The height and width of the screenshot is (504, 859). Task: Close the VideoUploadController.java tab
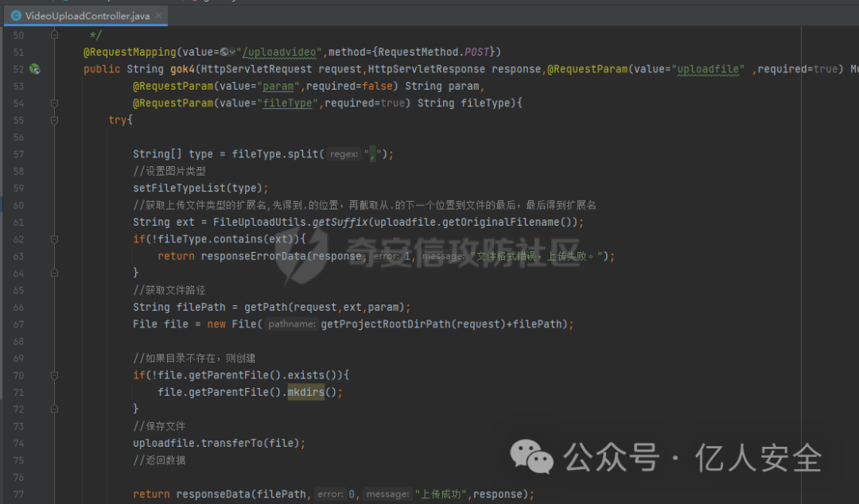pyautogui.click(x=158, y=15)
